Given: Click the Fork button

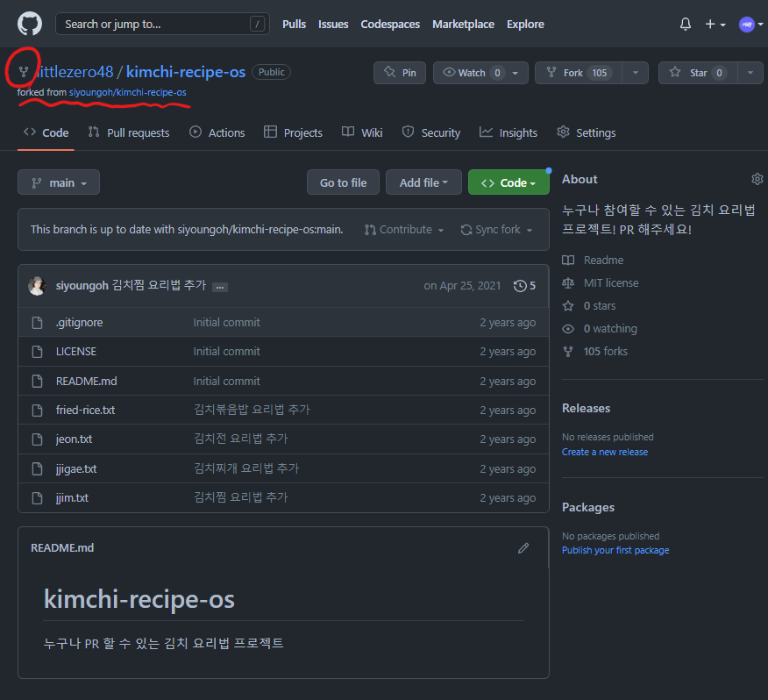Looking at the screenshot, I should click(x=579, y=73).
